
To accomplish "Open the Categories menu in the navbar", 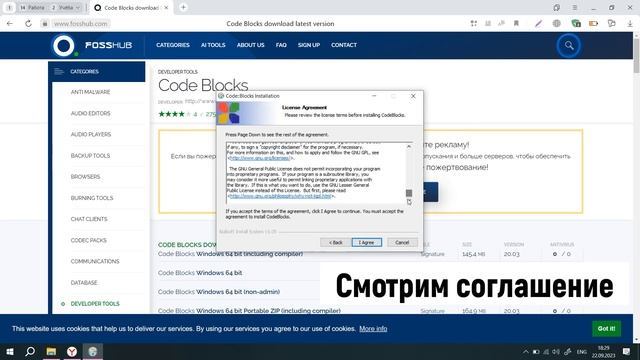I will point(173,45).
